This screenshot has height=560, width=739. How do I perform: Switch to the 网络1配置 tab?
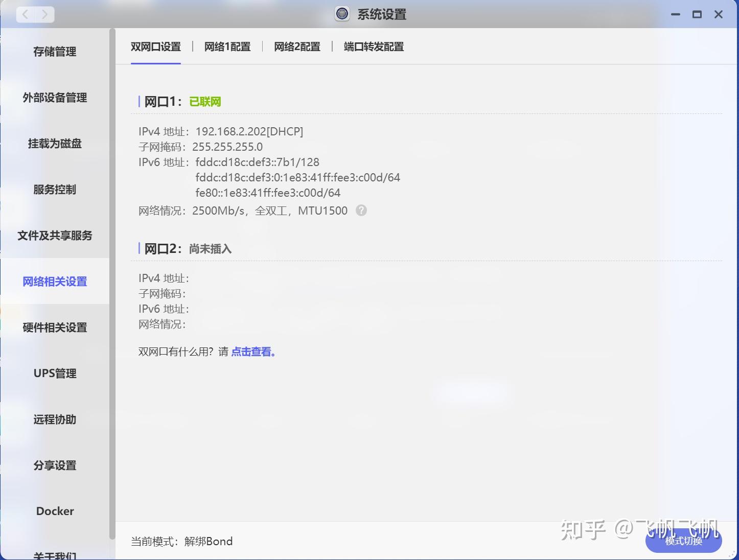coord(227,46)
